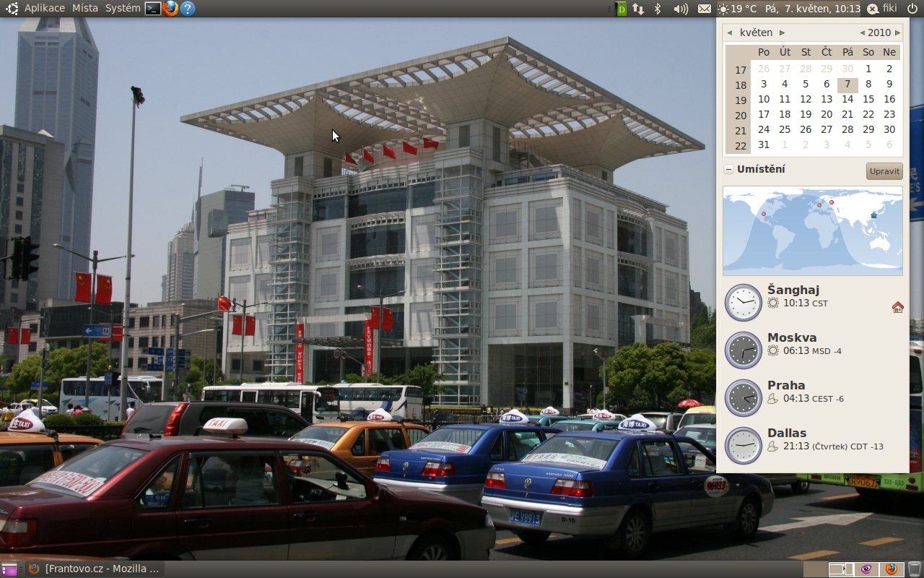The image size is (924, 578).
Task: Open the help question mark icon
Action: [x=188, y=9]
